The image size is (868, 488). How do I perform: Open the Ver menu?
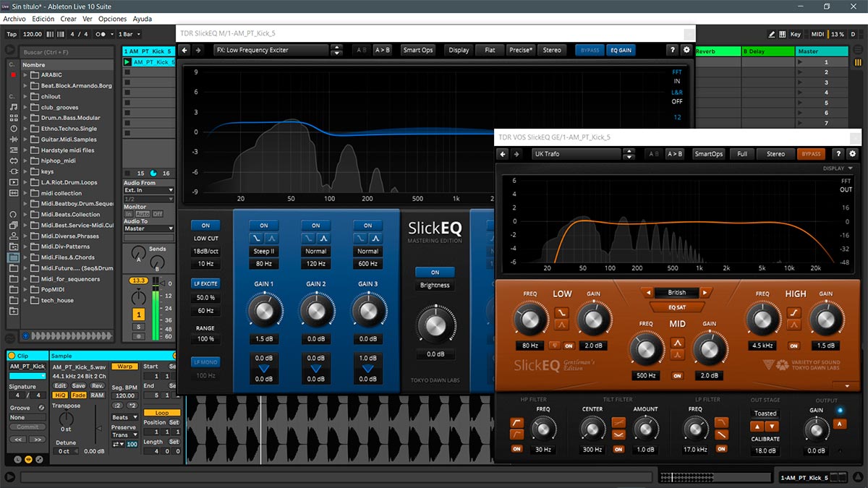[x=88, y=19]
